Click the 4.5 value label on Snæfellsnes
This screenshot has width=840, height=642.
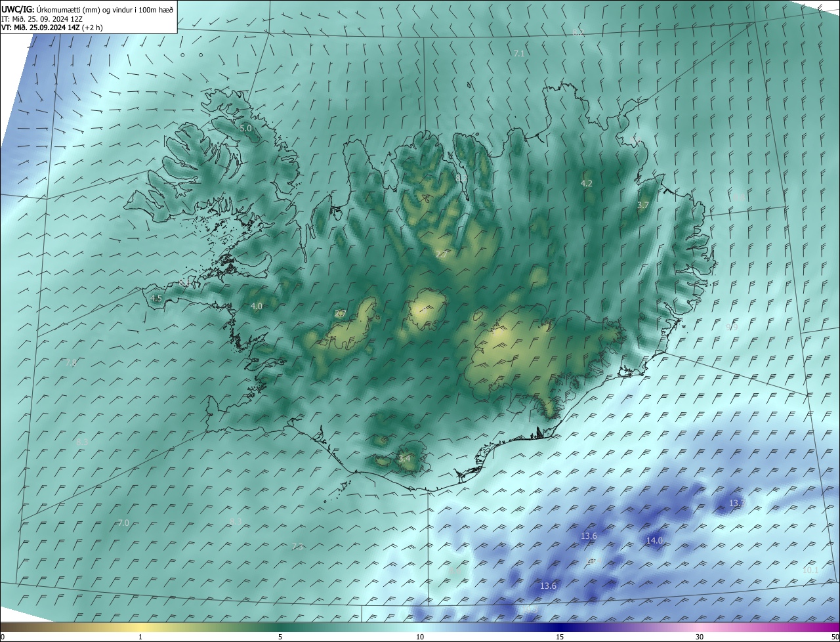point(156,298)
